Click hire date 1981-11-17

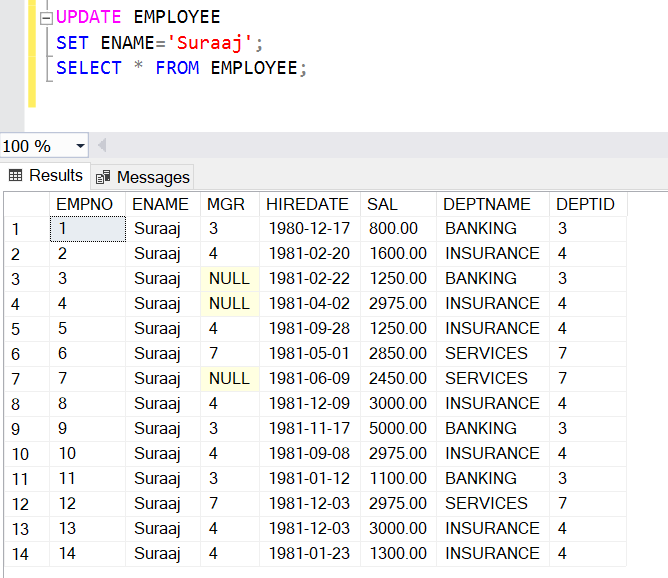coord(310,429)
